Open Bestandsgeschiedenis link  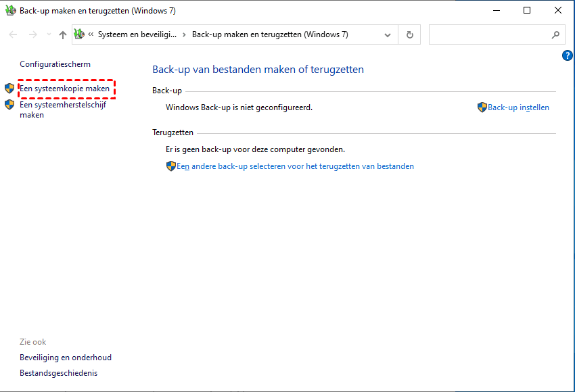coord(59,373)
